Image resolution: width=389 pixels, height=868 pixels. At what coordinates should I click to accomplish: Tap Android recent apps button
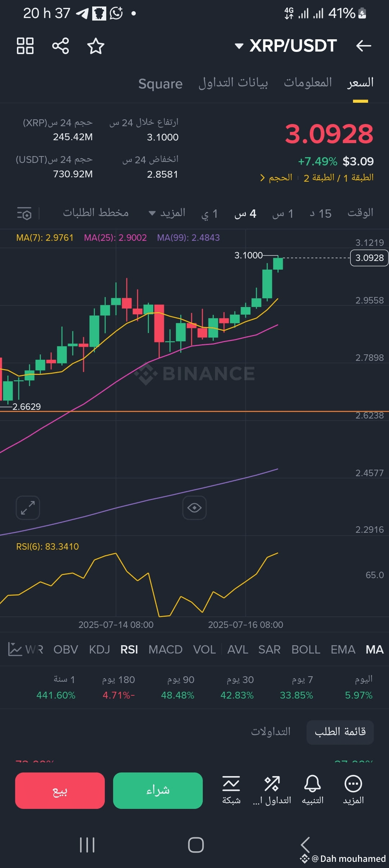click(87, 845)
